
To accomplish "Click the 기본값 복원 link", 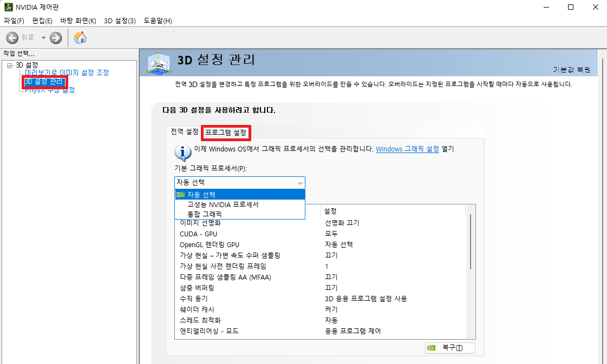I will point(571,70).
